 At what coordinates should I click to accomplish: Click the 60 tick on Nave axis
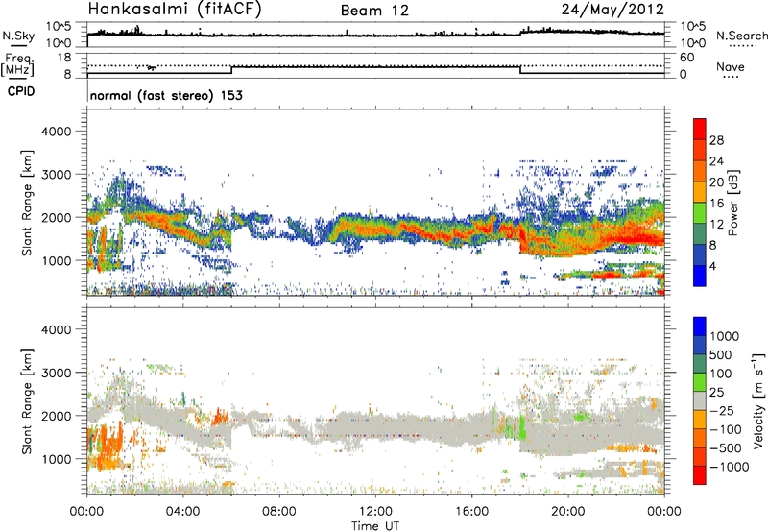[686, 58]
